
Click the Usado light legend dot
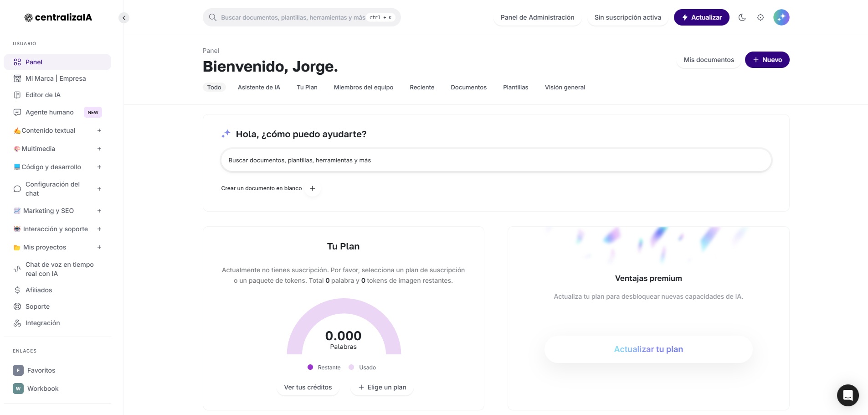351,367
